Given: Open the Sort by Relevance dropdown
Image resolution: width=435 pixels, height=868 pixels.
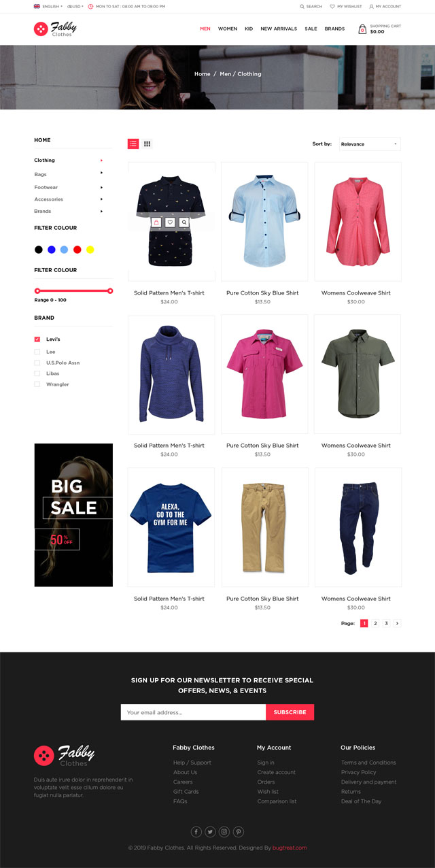Looking at the screenshot, I should (370, 144).
